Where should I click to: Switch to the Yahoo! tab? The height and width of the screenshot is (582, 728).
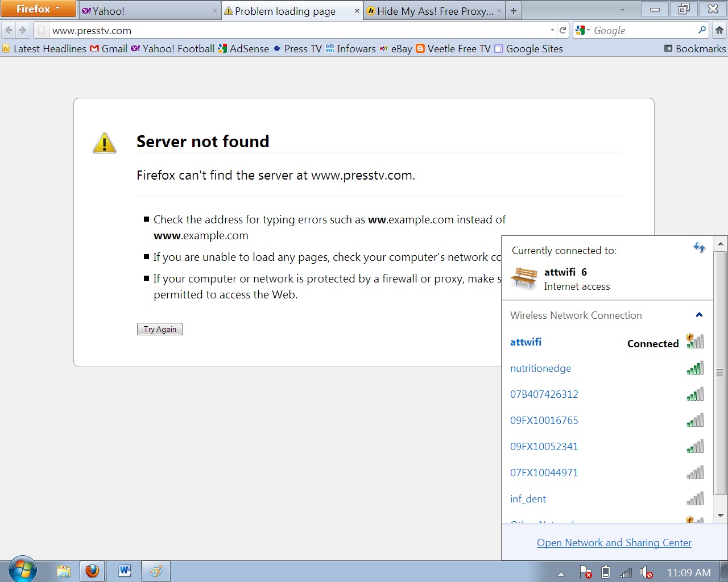(150, 11)
